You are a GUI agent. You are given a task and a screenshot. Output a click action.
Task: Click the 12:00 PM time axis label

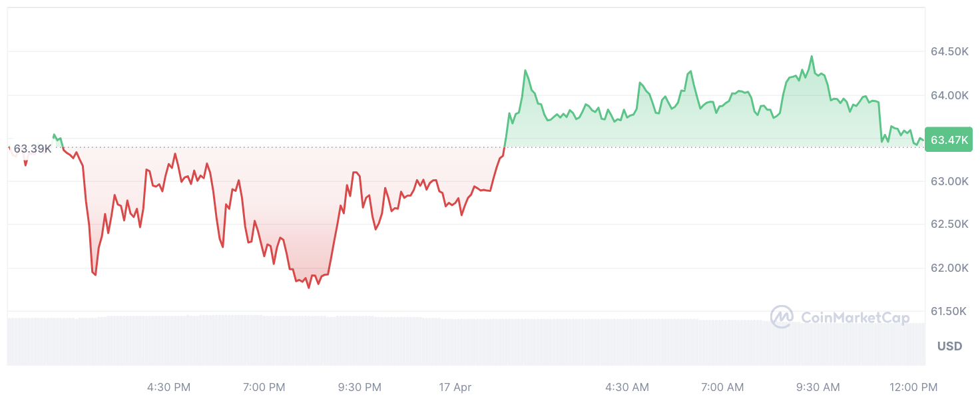tap(913, 387)
